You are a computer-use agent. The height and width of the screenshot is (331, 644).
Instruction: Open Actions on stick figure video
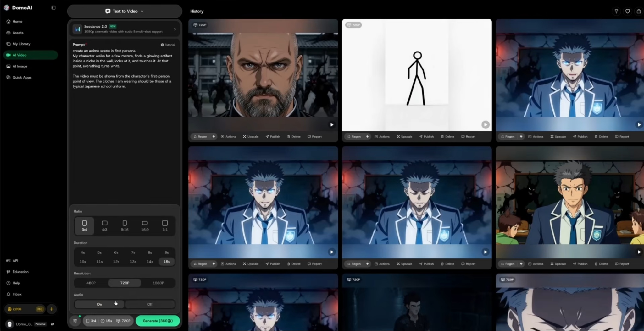[x=382, y=137]
